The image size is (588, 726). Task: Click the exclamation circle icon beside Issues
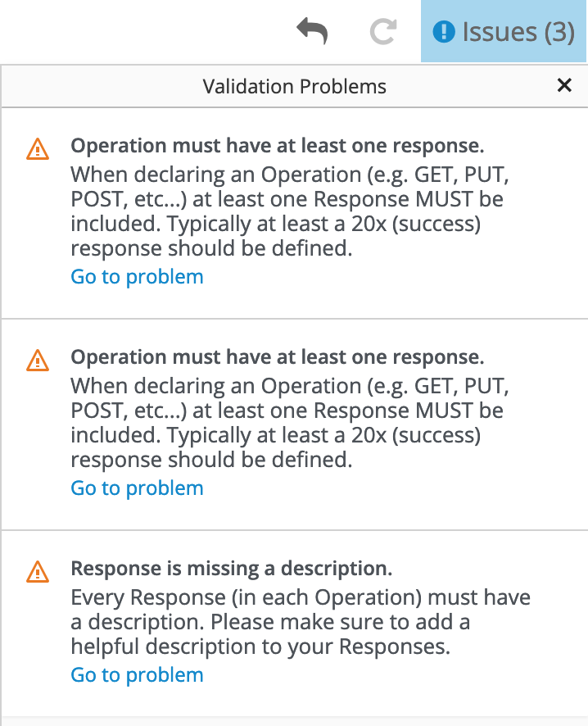(x=443, y=32)
